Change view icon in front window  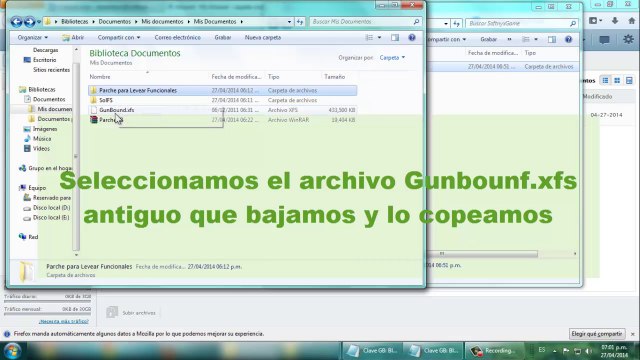point(369,38)
